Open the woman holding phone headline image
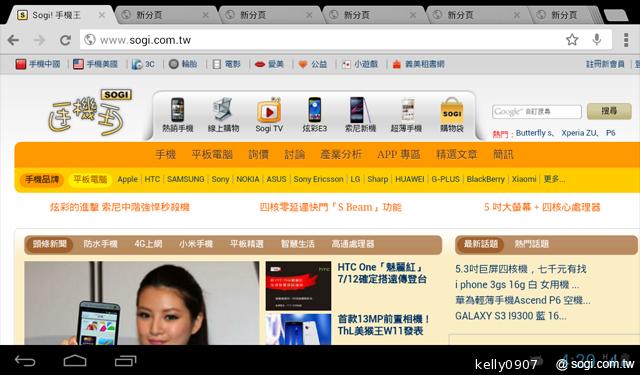The image size is (640, 375). tap(142, 303)
